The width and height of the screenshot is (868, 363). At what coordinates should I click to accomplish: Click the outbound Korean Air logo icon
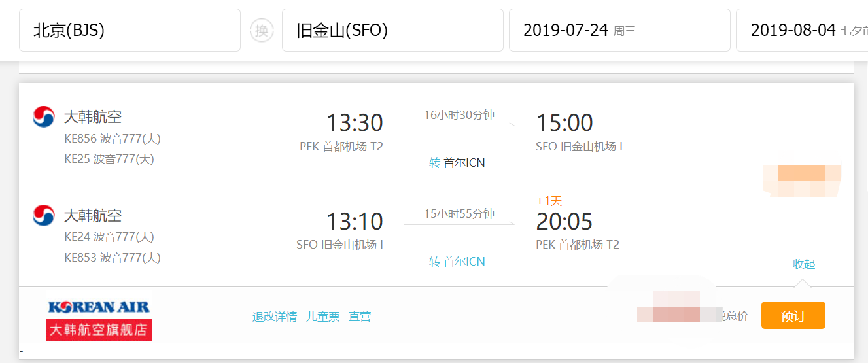44,117
